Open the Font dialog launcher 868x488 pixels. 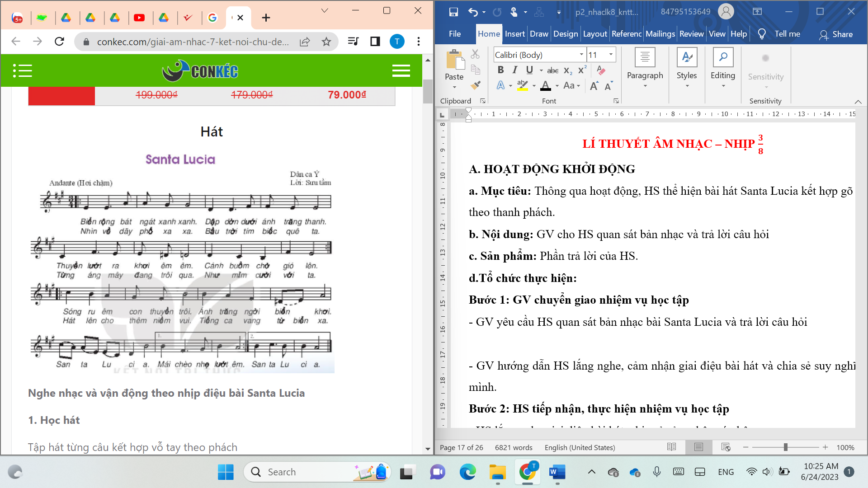(x=616, y=101)
